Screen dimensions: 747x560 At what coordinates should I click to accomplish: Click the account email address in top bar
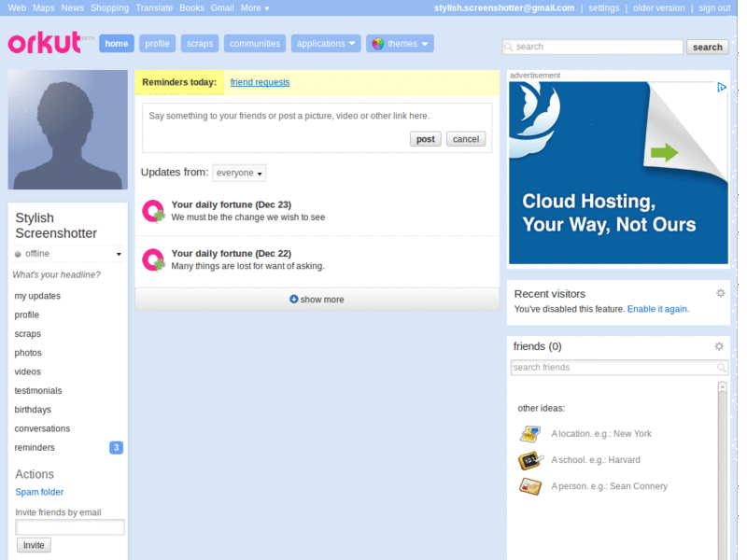click(x=504, y=8)
